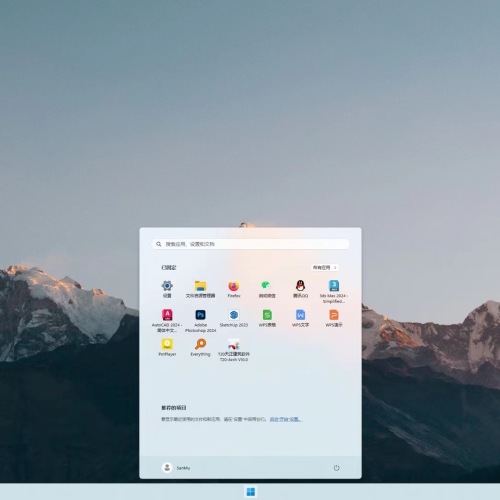Expand the All apps list
The width and height of the screenshot is (500, 500).
tap(325, 267)
